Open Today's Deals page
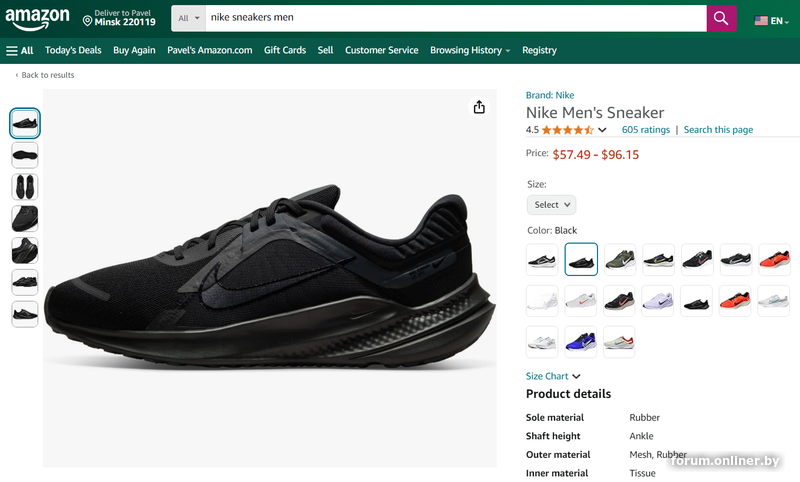Viewport: 800px width, 482px height. (x=73, y=50)
